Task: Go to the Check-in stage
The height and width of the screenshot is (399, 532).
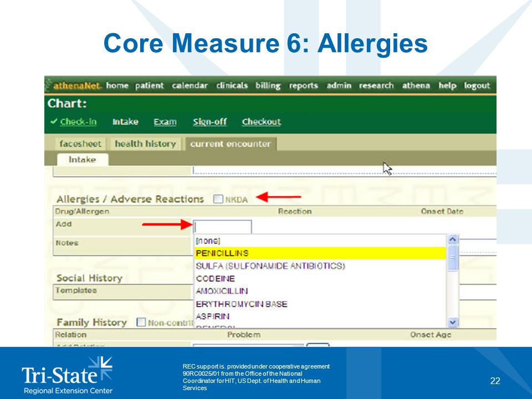Action: point(78,121)
